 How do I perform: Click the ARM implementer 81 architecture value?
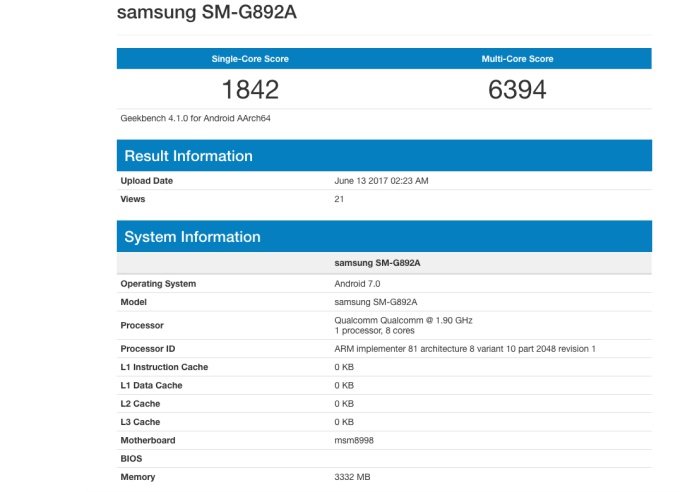[x=465, y=349]
